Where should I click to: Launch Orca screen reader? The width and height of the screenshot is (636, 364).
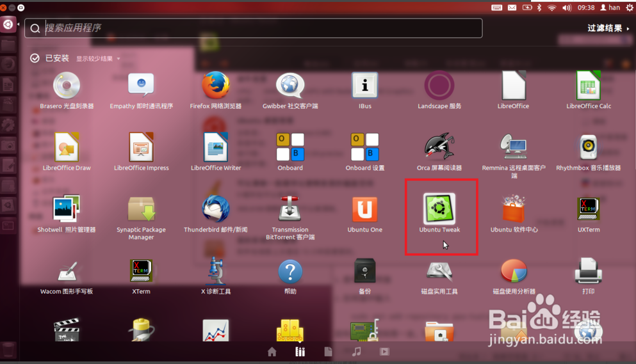439,152
